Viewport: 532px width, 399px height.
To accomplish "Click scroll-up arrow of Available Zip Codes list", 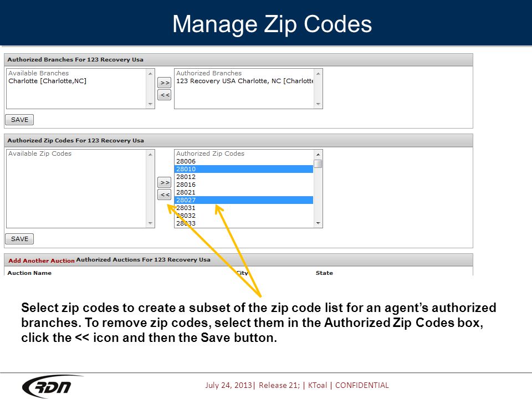I will point(150,155).
